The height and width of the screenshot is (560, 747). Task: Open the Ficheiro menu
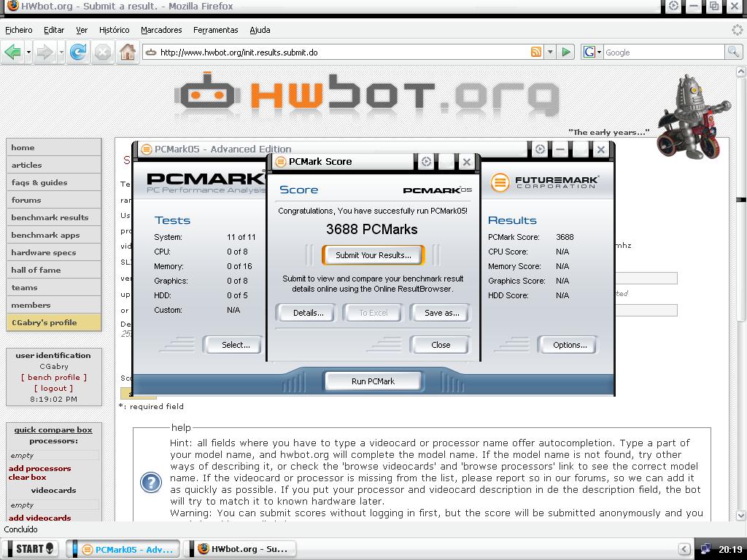[19, 30]
